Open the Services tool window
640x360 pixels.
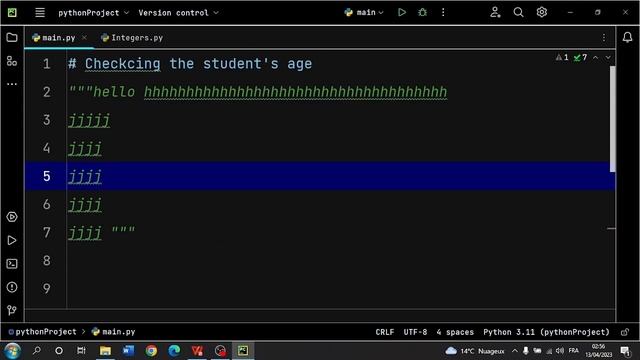[12, 217]
